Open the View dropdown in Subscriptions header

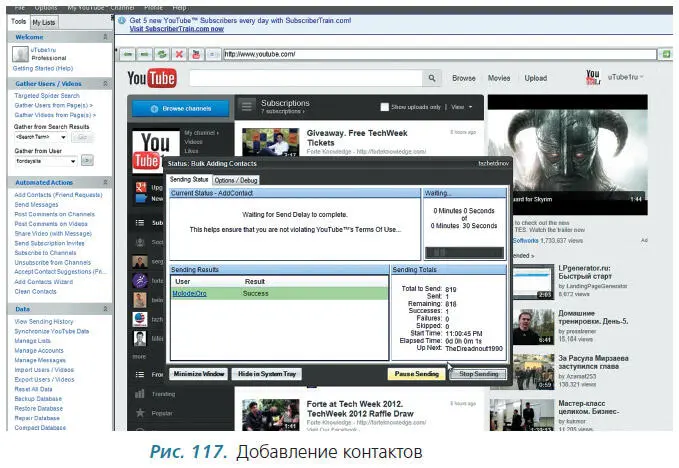click(462, 107)
